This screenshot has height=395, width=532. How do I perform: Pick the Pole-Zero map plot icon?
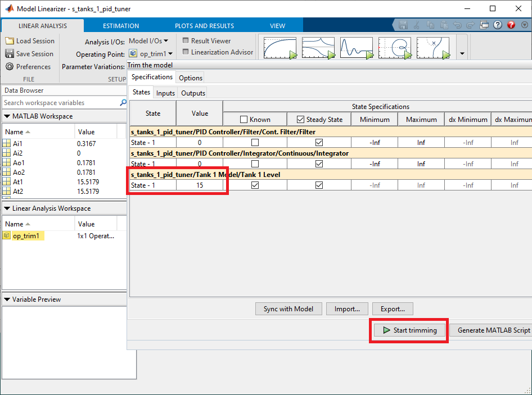(x=432, y=48)
